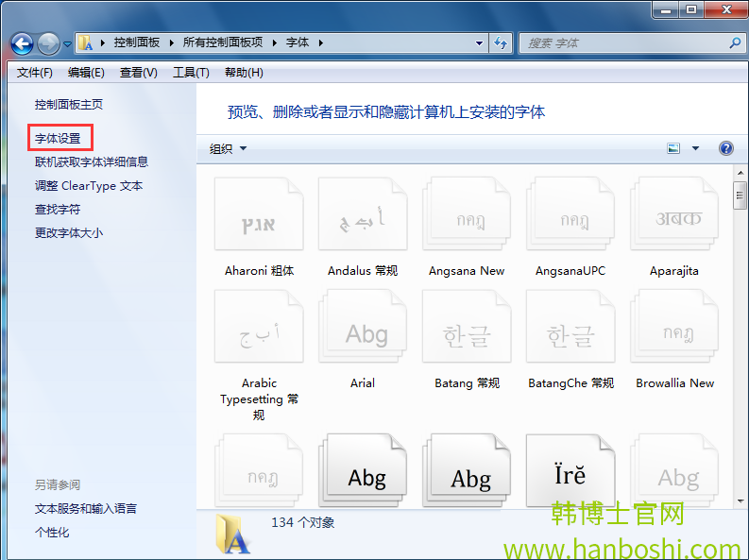
Task: Open 调整 ClearType 文本
Action: tap(89, 186)
